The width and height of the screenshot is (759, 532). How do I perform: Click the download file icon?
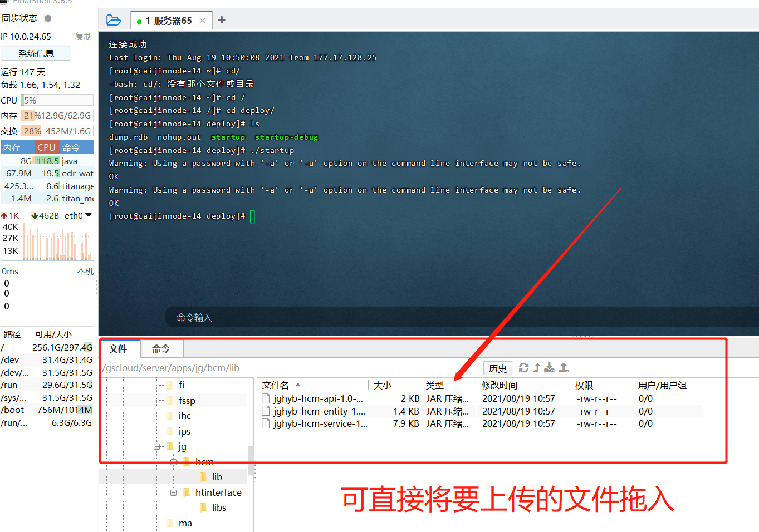[x=549, y=367]
